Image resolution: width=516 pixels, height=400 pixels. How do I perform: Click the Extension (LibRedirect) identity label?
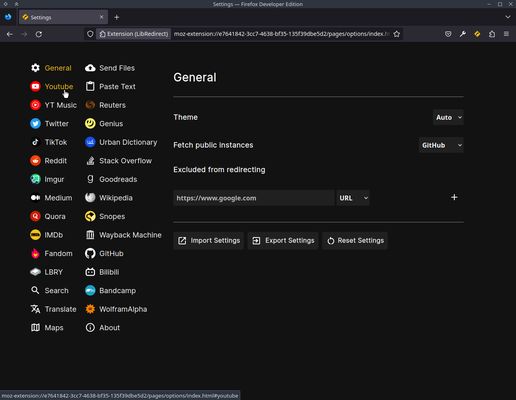coord(134,34)
